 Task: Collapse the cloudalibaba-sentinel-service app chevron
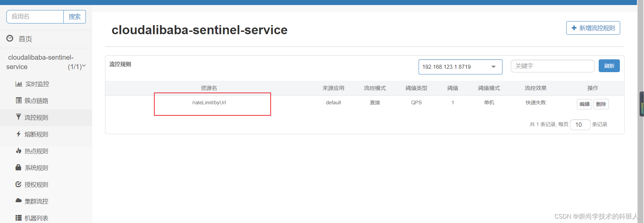click(x=84, y=66)
